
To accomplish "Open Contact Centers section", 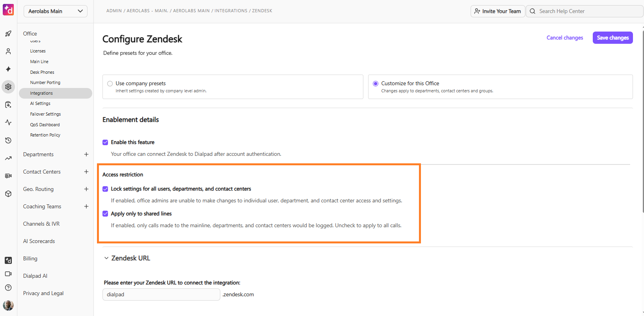I will point(42,172).
